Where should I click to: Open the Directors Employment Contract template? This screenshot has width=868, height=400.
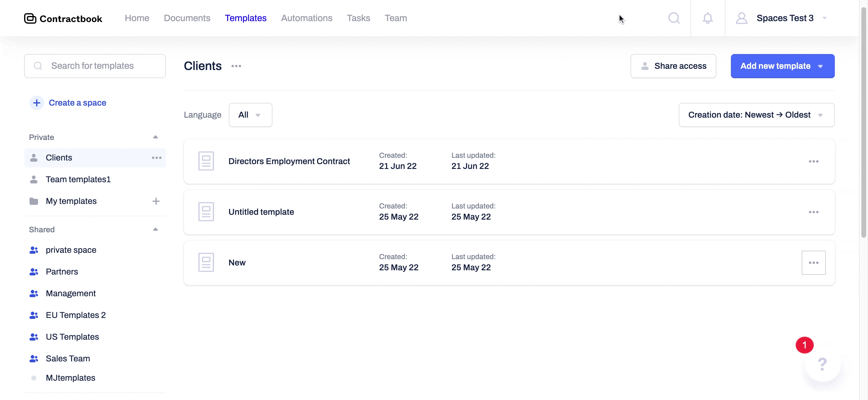pyautogui.click(x=289, y=161)
